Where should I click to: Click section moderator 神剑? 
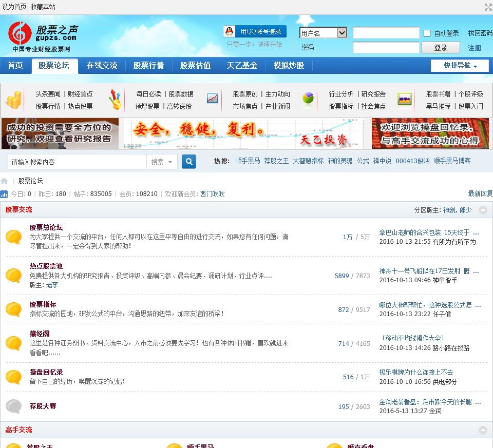[449, 210]
